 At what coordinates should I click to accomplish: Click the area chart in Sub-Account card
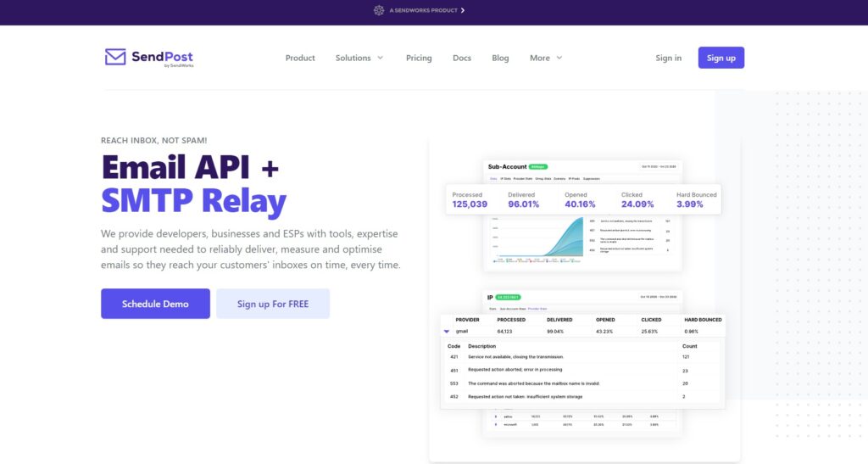(538, 238)
